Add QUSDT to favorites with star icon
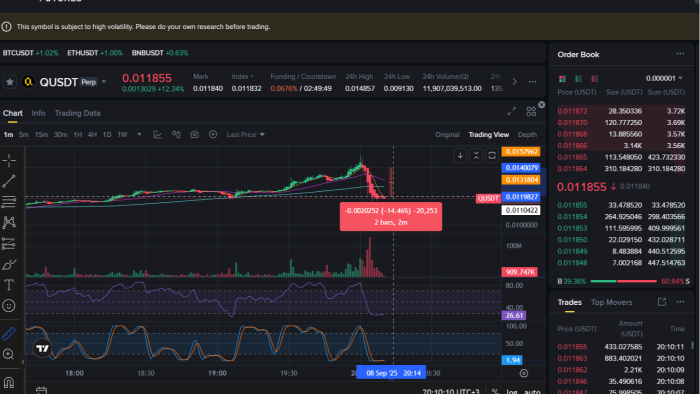This screenshot has height=394, width=700. (x=10, y=82)
